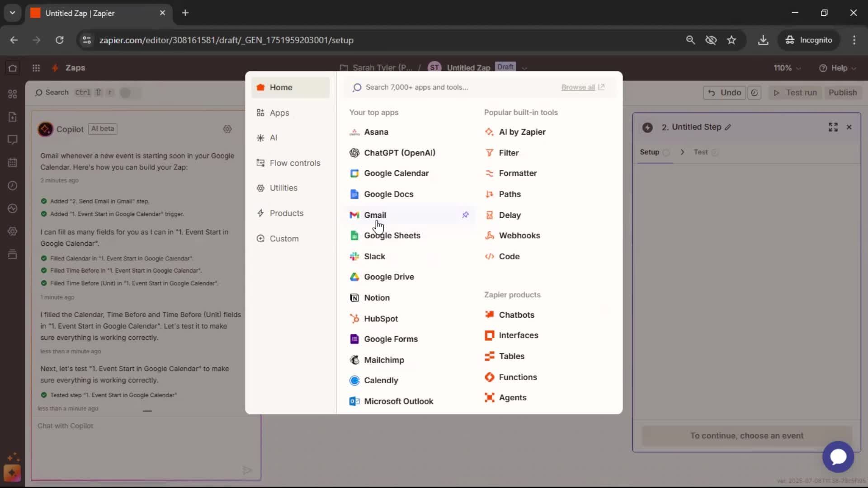The image size is (868, 488).
Task: Open the 110% zoom dropdown
Action: point(787,68)
